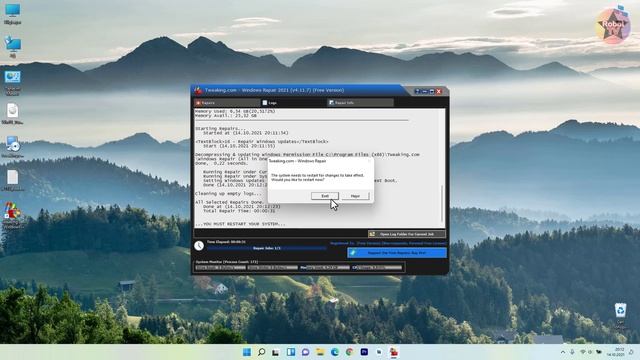Select the installer shortcut with disc icon

click(12, 147)
